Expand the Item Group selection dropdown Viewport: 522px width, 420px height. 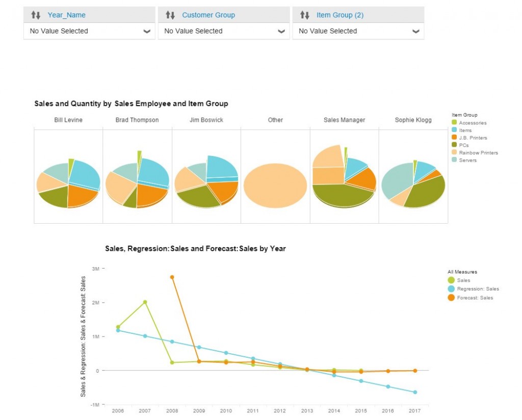[x=416, y=31]
